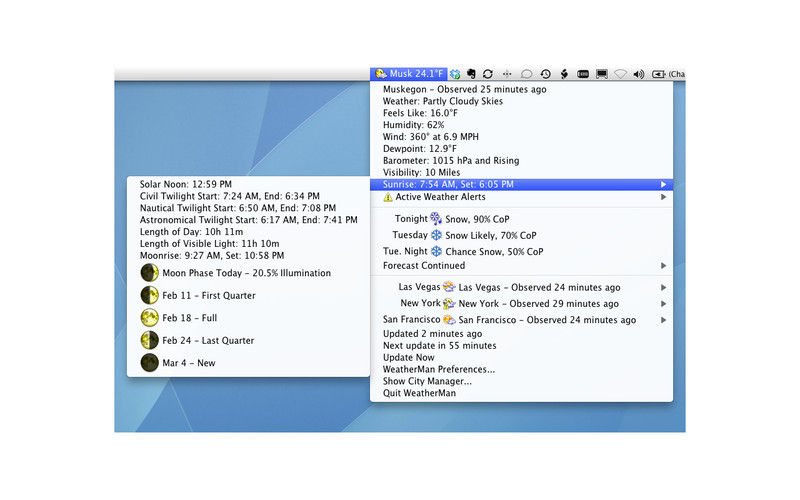Open Active Weather Alerts menu entry
This screenshot has height=500, width=800.
coord(521,197)
